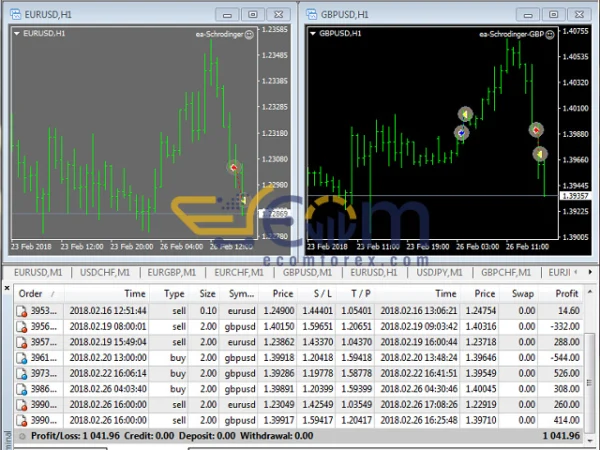The image size is (600, 450).
Task: Click the close price 1.40045
Action: click(481, 389)
